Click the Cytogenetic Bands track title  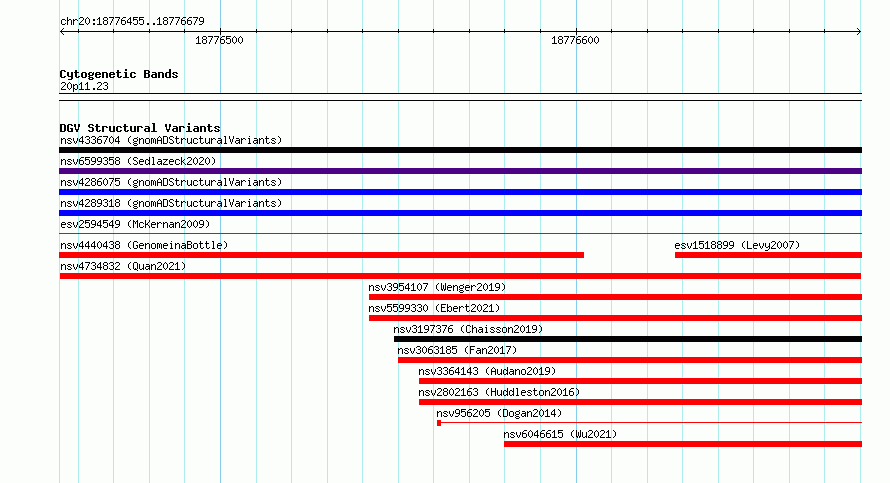(119, 74)
